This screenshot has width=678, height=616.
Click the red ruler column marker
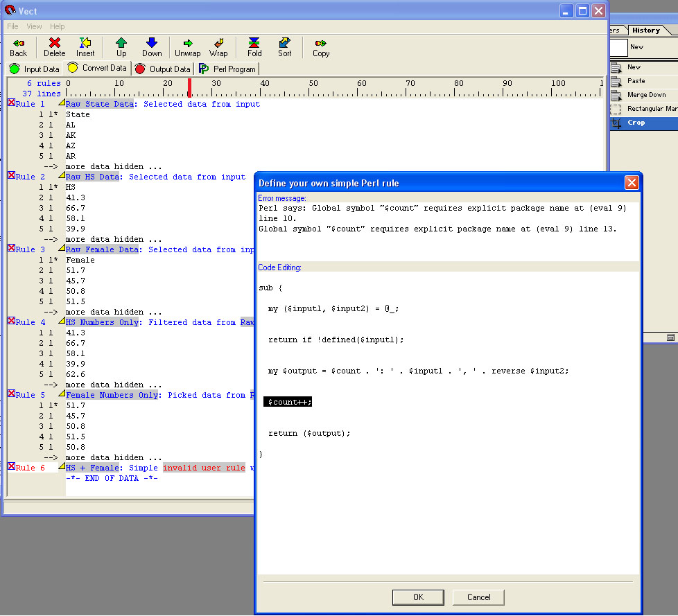point(189,88)
